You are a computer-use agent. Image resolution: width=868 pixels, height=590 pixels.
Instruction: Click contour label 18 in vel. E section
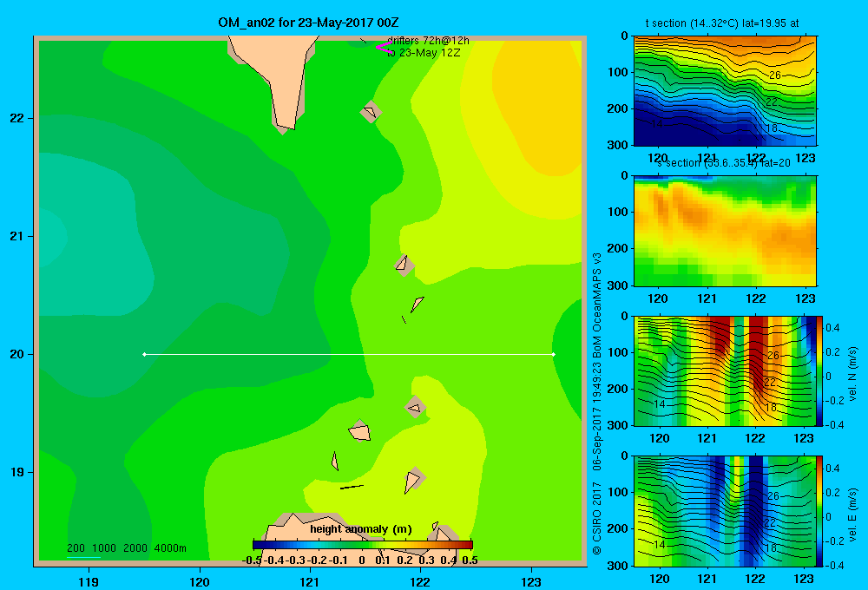click(771, 548)
